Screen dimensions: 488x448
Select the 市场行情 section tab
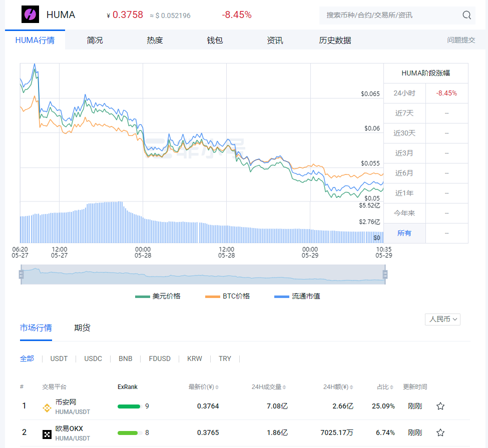coord(36,327)
